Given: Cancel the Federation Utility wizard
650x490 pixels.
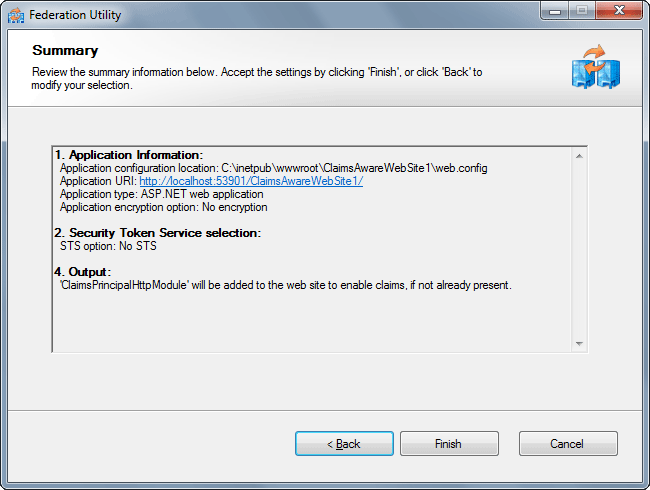Looking at the screenshot, I should (568, 444).
